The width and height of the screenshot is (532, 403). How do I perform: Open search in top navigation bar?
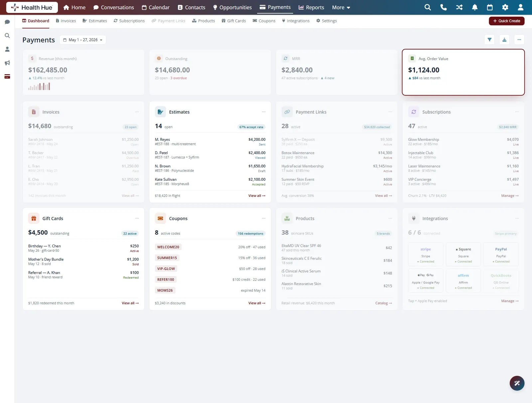point(428,7)
